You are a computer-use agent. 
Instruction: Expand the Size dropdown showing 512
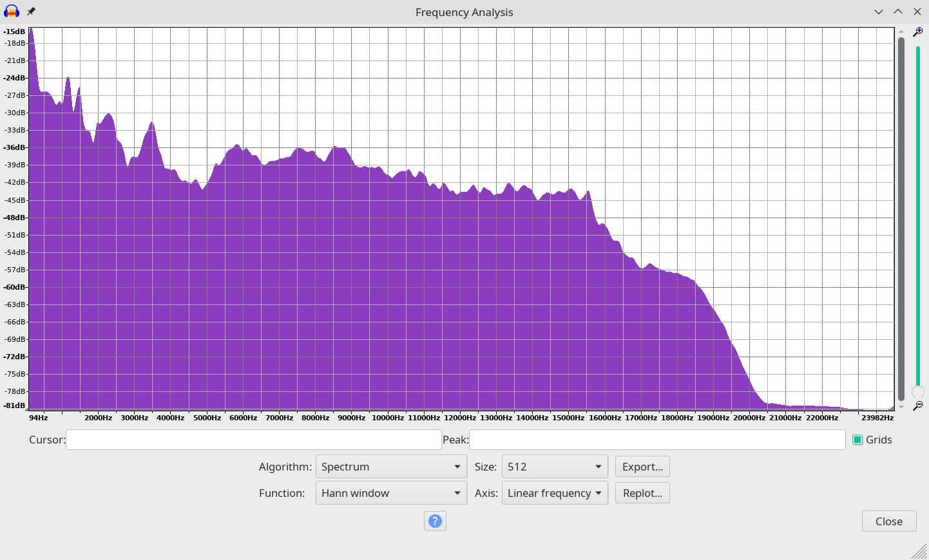(555, 467)
